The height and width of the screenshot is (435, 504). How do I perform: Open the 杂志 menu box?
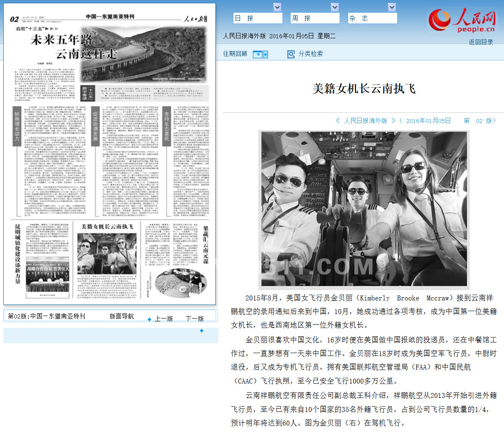pyautogui.click(x=372, y=19)
